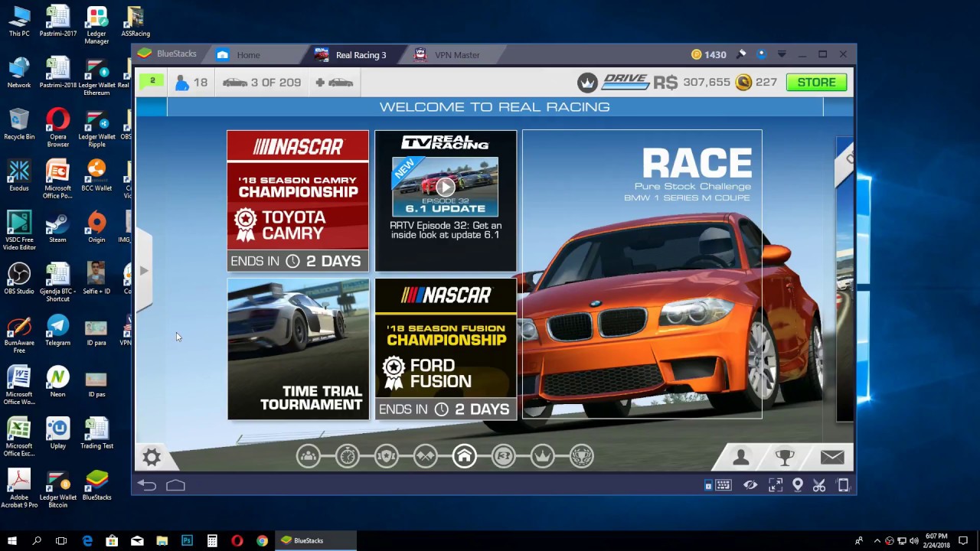This screenshot has width=980, height=551.
Task: Click the pin icon in BlueStacks title bar
Action: [741, 54]
